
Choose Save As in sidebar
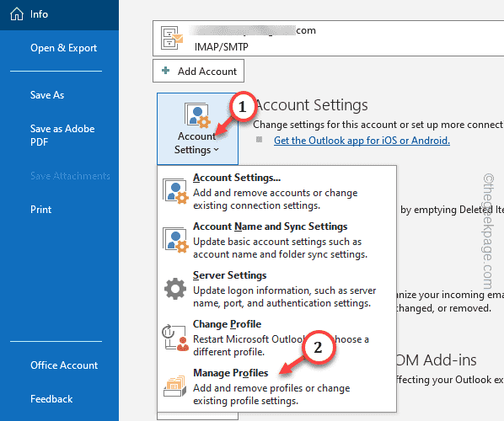click(47, 95)
